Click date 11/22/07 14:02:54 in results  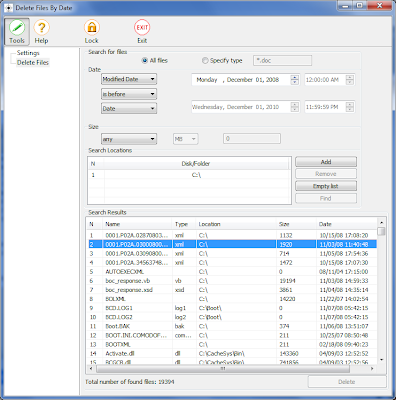344,299
